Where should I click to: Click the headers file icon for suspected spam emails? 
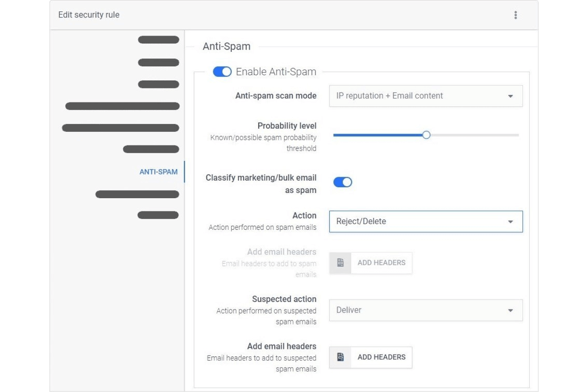coord(340,357)
